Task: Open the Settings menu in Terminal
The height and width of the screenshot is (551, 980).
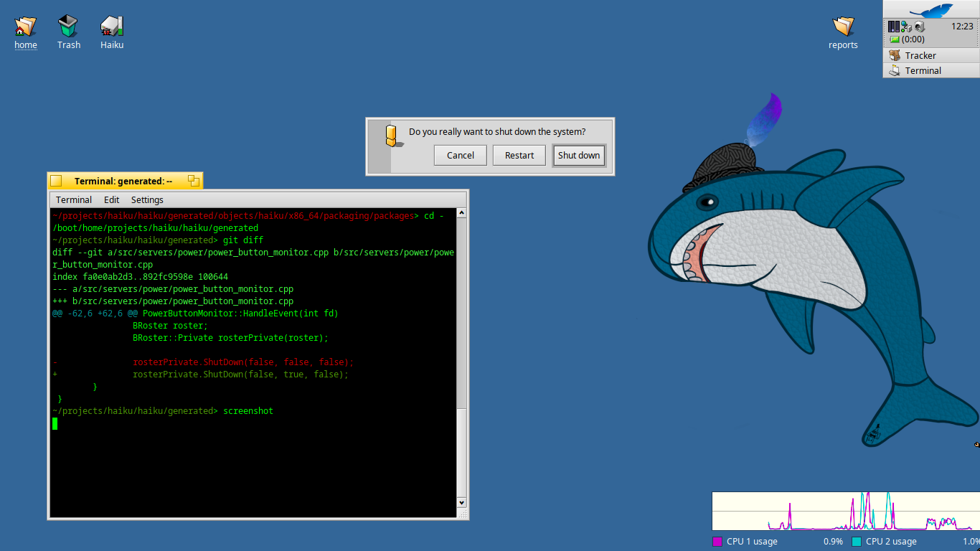Action: pyautogui.click(x=147, y=199)
